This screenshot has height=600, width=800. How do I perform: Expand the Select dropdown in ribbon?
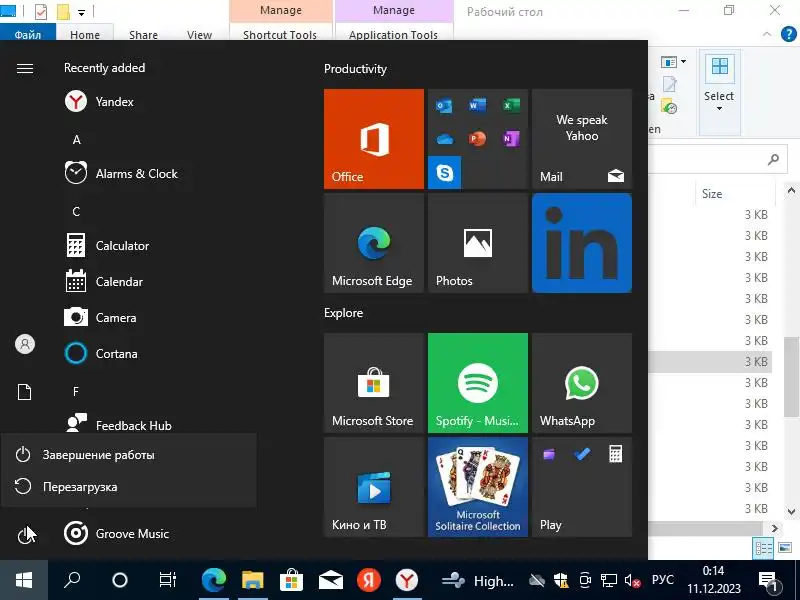(x=719, y=92)
